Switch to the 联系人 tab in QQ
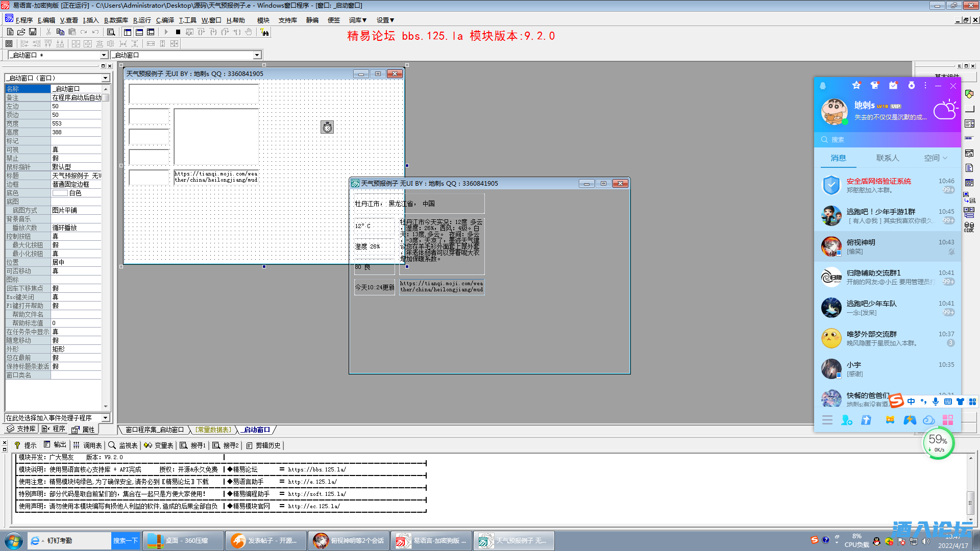 (x=887, y=158)
